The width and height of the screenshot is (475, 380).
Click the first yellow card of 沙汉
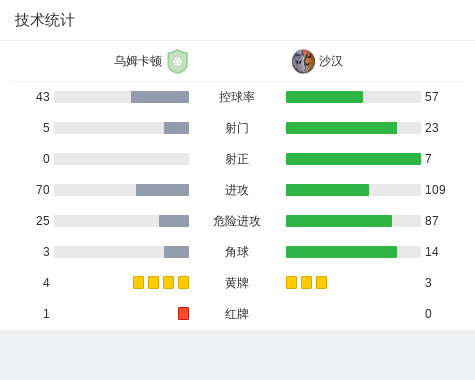click(291, 282)
